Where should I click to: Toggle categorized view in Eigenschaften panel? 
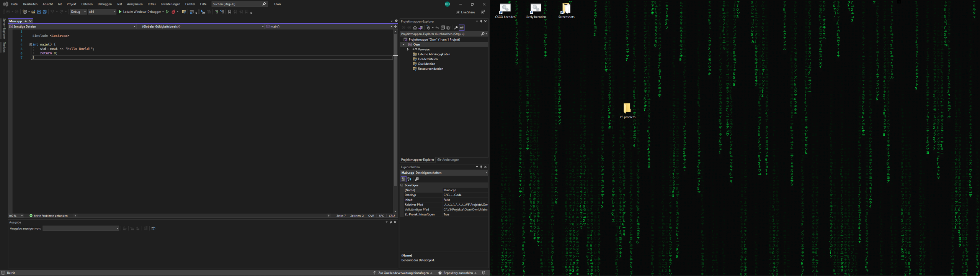click(x=403, y=179)
